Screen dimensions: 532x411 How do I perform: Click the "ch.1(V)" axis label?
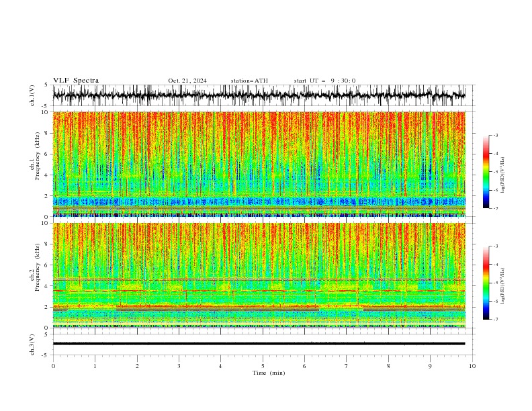[x=32, y=95]
